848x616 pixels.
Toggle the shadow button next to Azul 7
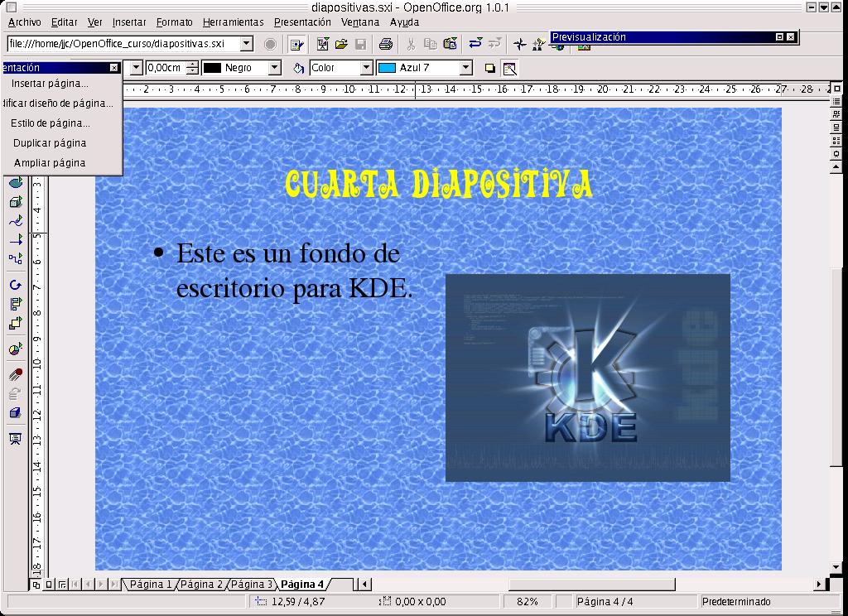coord(489,68)
